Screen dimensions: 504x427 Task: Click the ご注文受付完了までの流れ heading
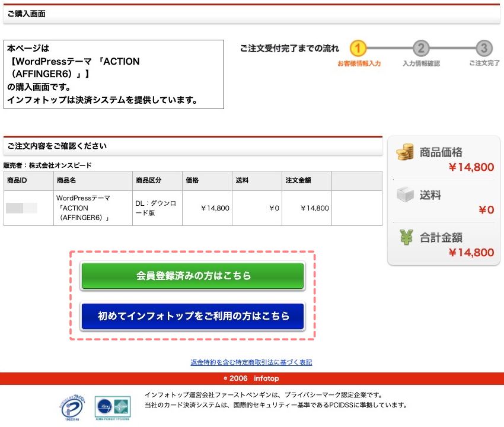coord(289,49)
